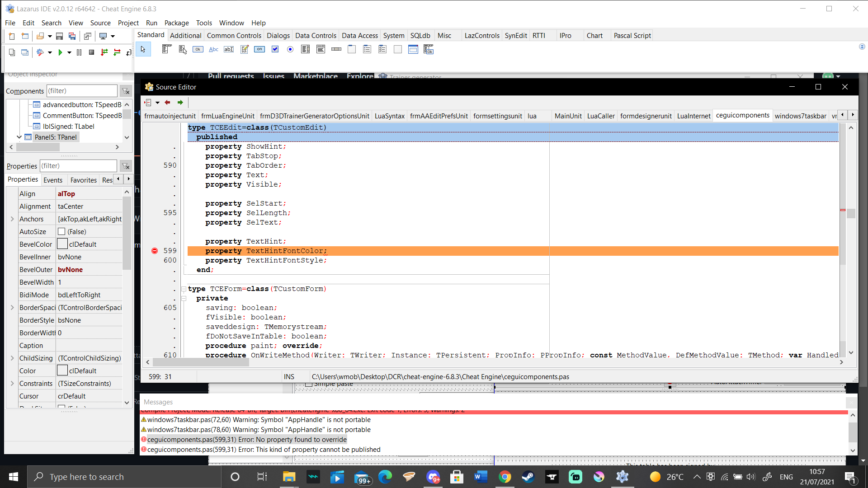Select the TLabel (Abc) component

point(213,49)
